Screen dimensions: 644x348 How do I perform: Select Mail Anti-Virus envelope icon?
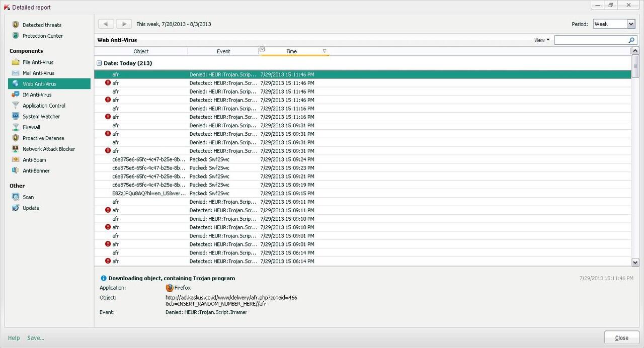click(x=16, y=73)
